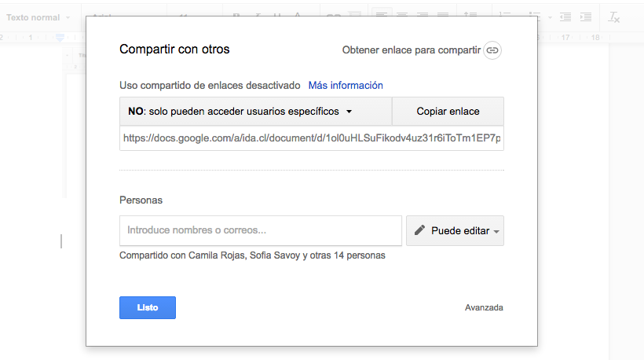This screenshot has height=360, width=644.
Task: Clear formatting with the Tx icon
Action: (614, 17)
